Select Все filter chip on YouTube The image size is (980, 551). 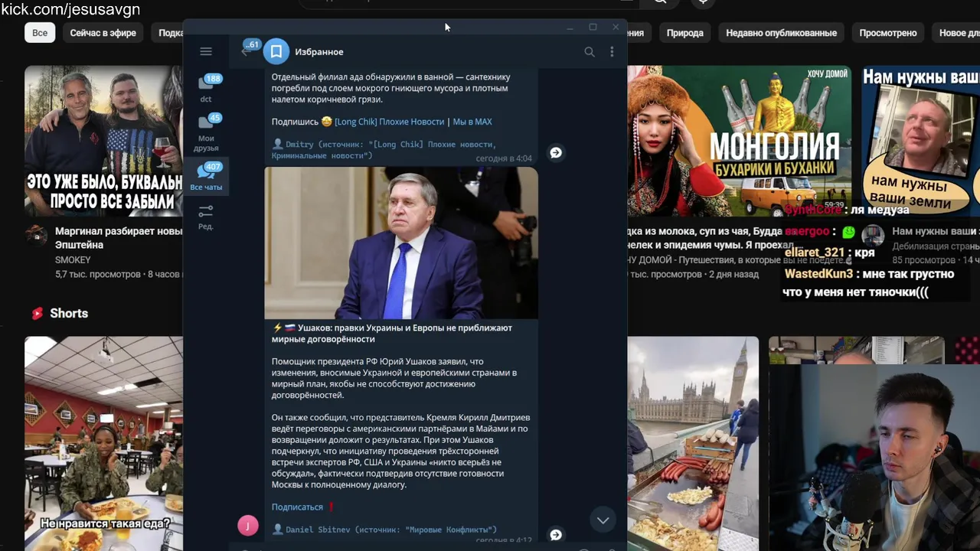click(40, 33)
